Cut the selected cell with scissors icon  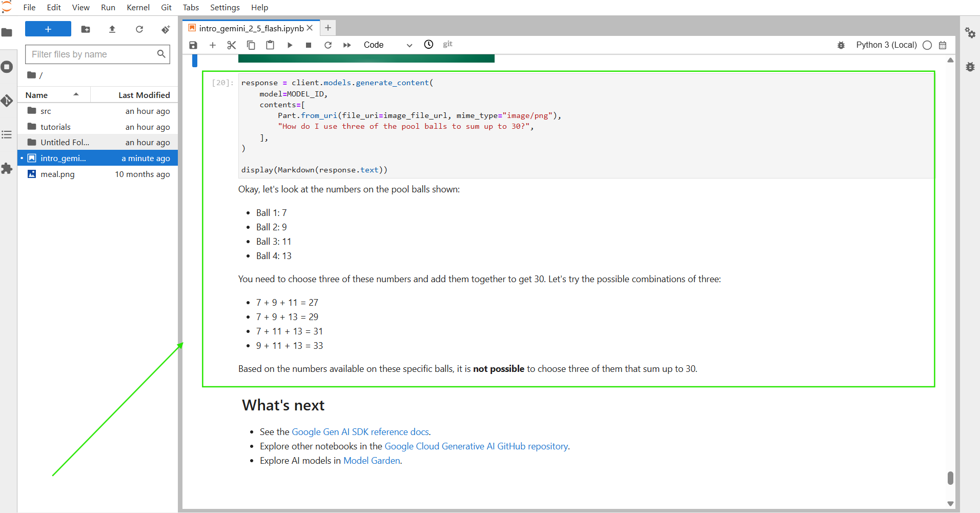(232, 45)
